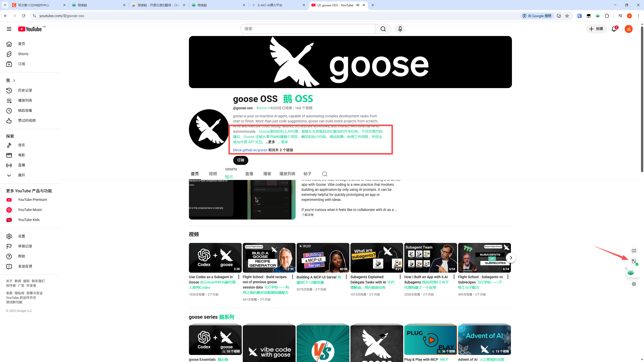Click the 订阅 subscribe button
Viewport: 644px width, 362px height.
[x=240, y=160]
